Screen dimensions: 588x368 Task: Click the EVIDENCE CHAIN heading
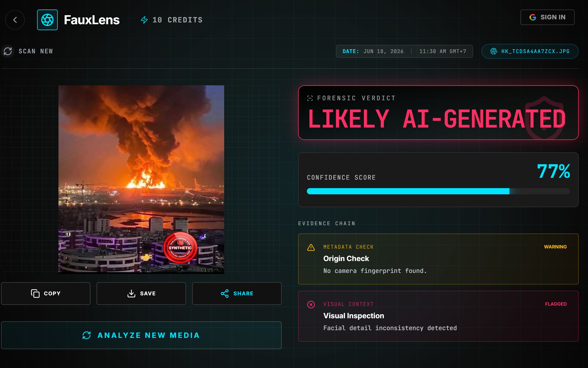coord(327,223)
